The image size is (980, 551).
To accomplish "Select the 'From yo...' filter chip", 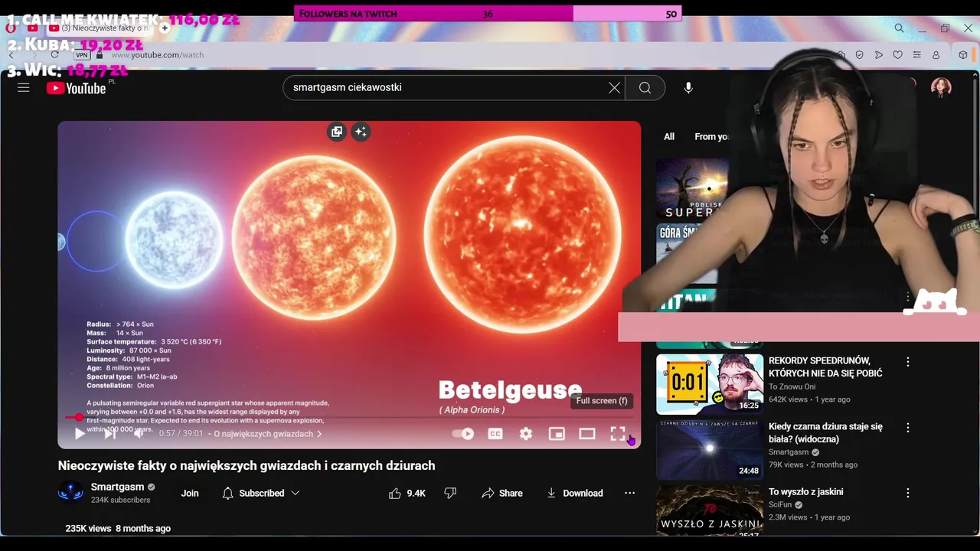I will tap(711, 136).
